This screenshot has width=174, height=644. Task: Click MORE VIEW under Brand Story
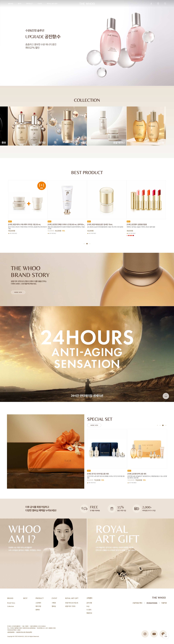[18, 292]
